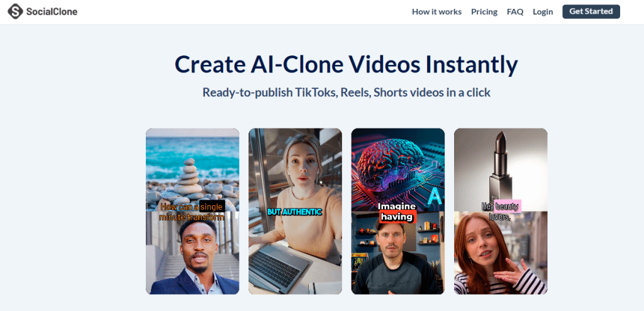Click the 'Imagine having' caption
This screenshot has height=311, width=644.
(x=397, y=212)
